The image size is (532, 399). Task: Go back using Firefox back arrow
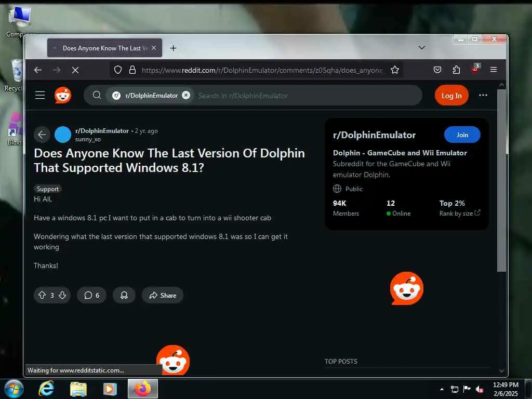pyautogui.click(x=37, y=70)
